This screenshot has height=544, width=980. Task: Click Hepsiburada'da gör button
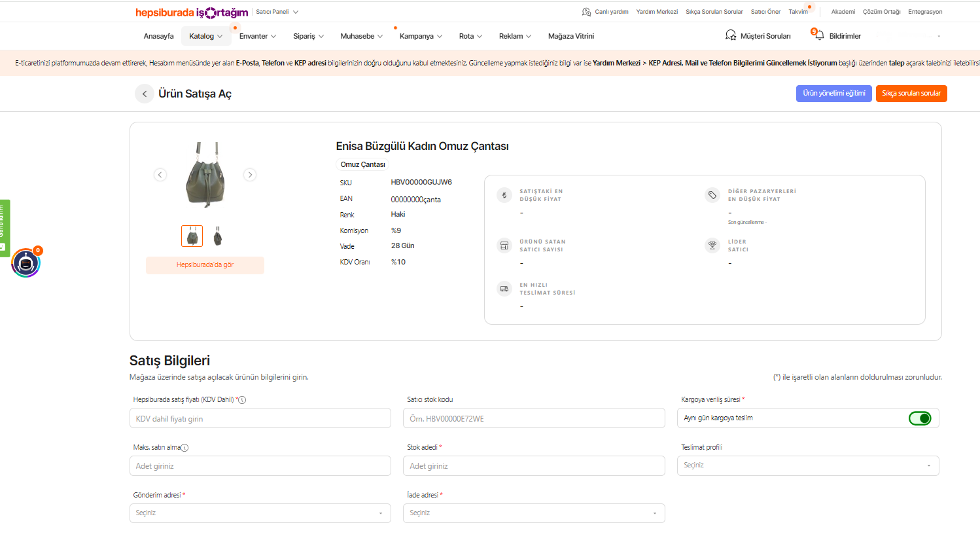[205, 265]
